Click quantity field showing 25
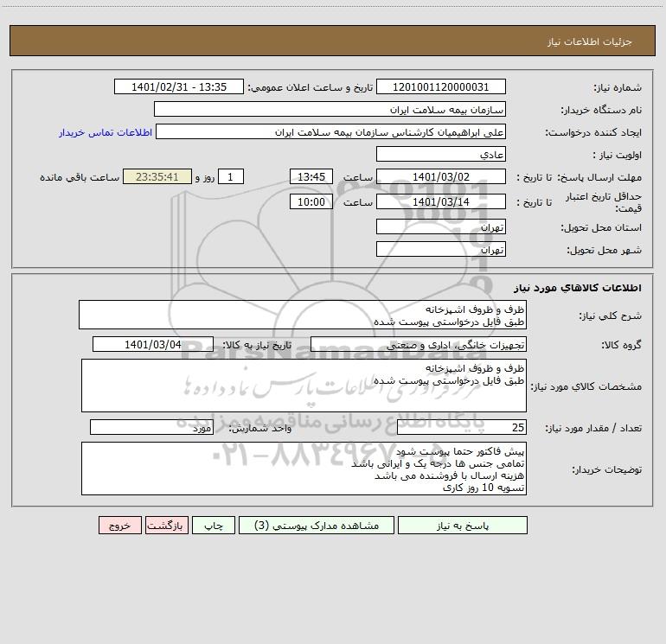Viewport: 666px width, 644px height. pyautogui.click(x=462, y=428)
